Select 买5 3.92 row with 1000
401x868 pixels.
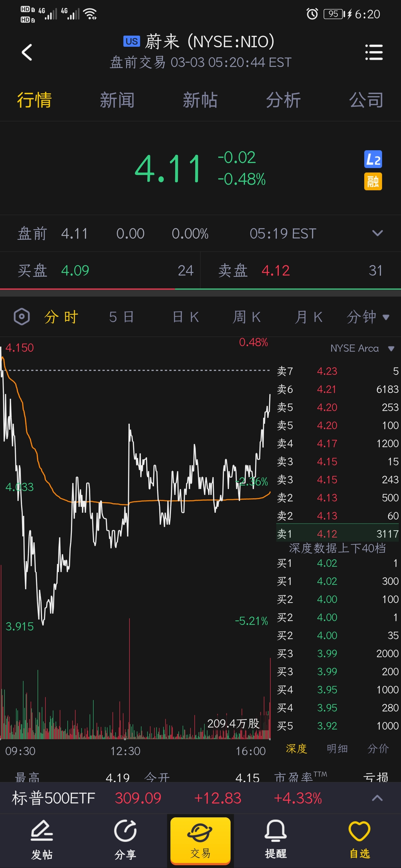coord(338,726)
